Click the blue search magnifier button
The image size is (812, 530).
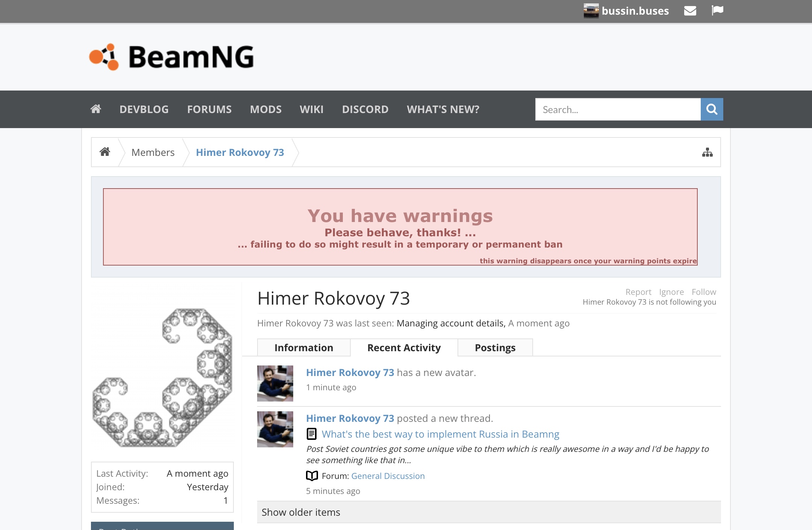712,109
